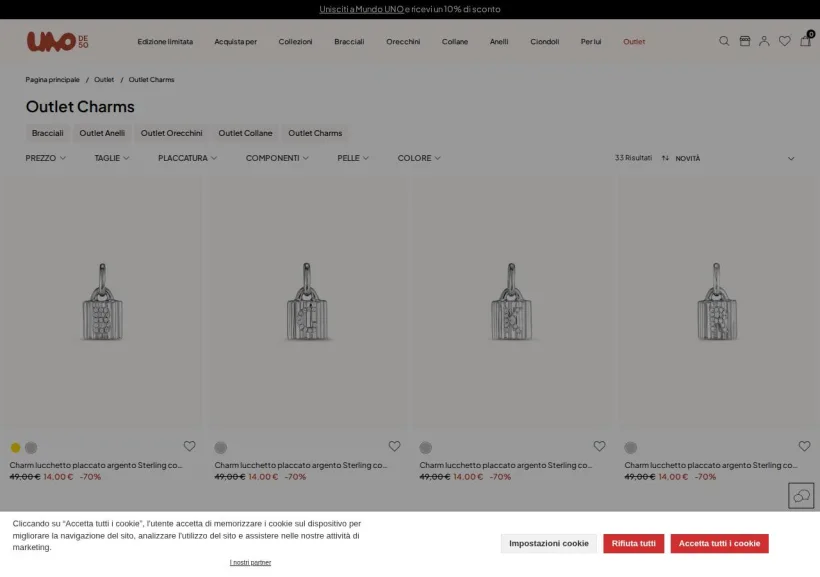
Task: Open the user account icon
Action: (x=764, y=41)
